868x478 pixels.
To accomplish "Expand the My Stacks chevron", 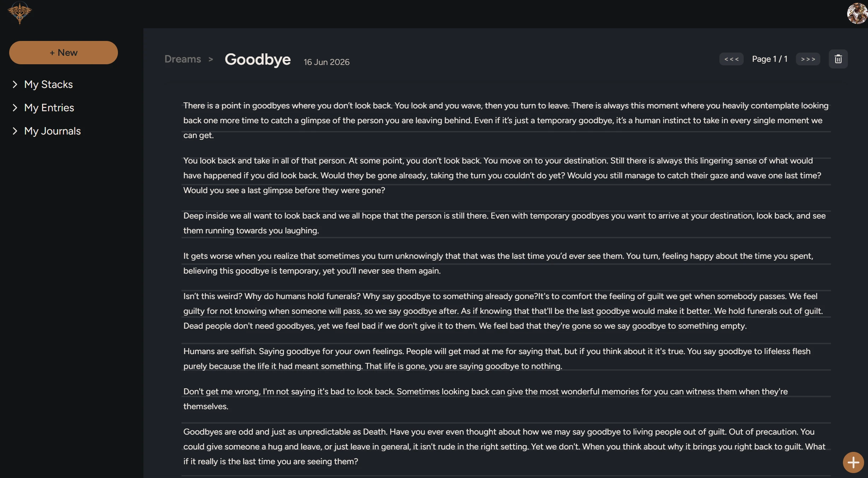I will [x=15, y=84].
